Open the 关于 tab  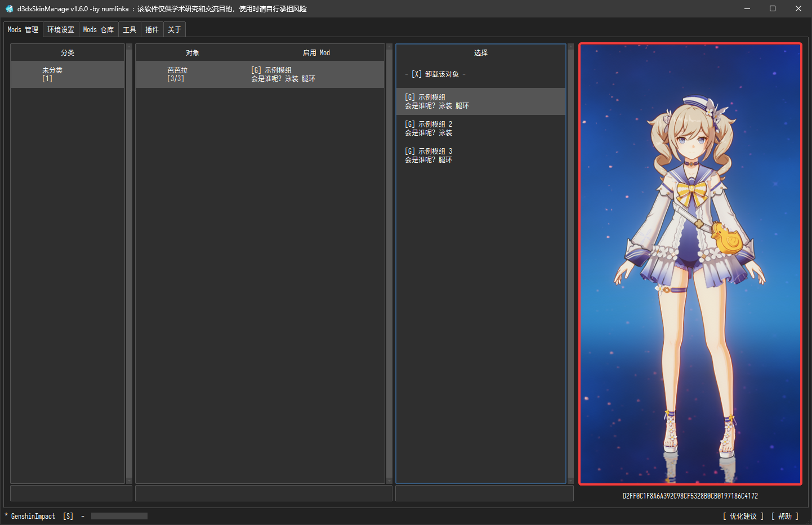[175, 30]
